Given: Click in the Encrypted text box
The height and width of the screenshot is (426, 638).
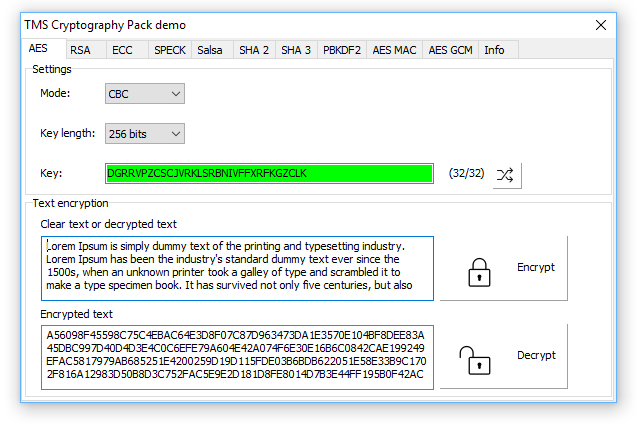Looking at the screenshot, I should tap(237, 355).
